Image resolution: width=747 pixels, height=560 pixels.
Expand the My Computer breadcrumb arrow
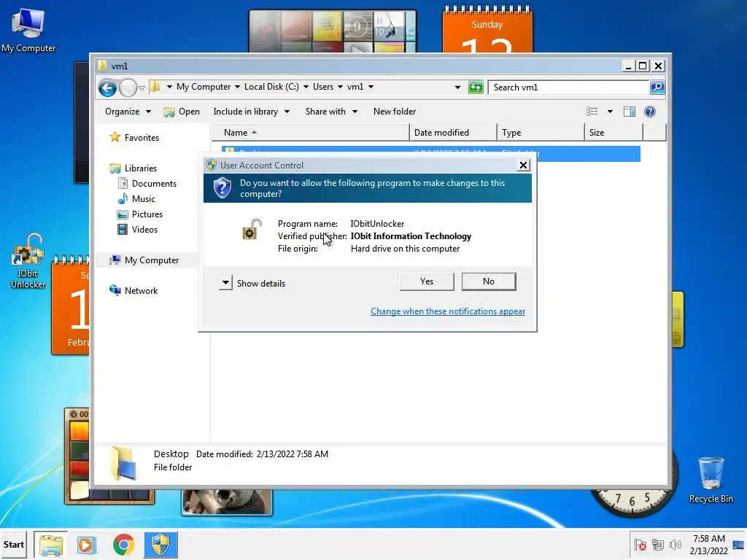point(237,87)
